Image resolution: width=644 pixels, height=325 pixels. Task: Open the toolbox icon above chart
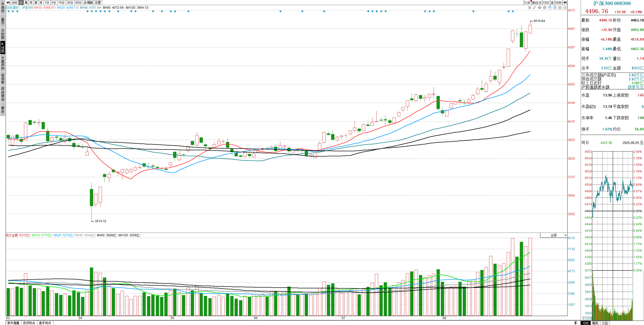click(545, 8)
